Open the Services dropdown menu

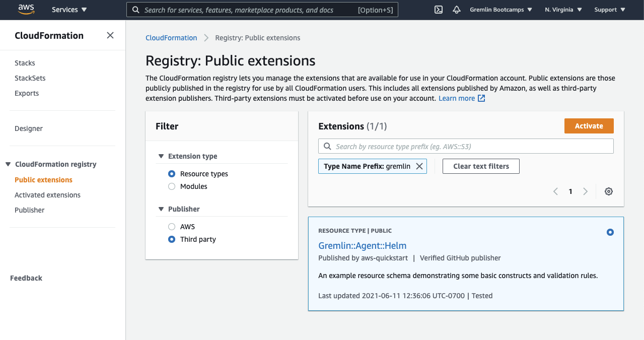point(69,10)
